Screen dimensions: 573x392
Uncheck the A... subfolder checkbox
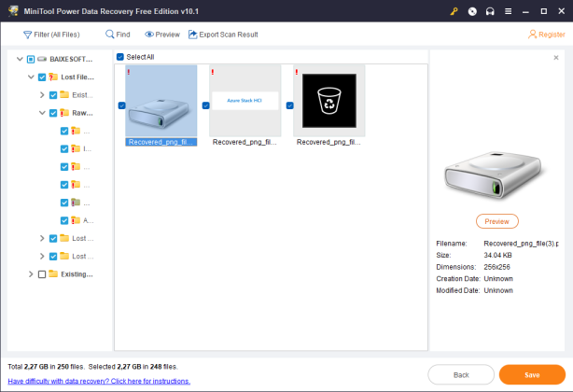[64, 220]
